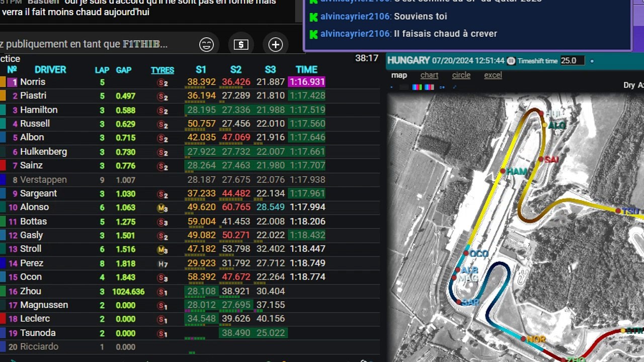Click Tsunoda's soft tyre icon
Image resolution: width=644 pixels, height=362 pixels.
tap(163, 333)
